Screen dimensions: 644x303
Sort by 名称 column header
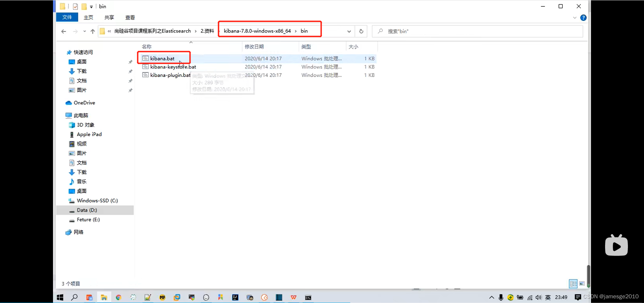pos(147,47)
